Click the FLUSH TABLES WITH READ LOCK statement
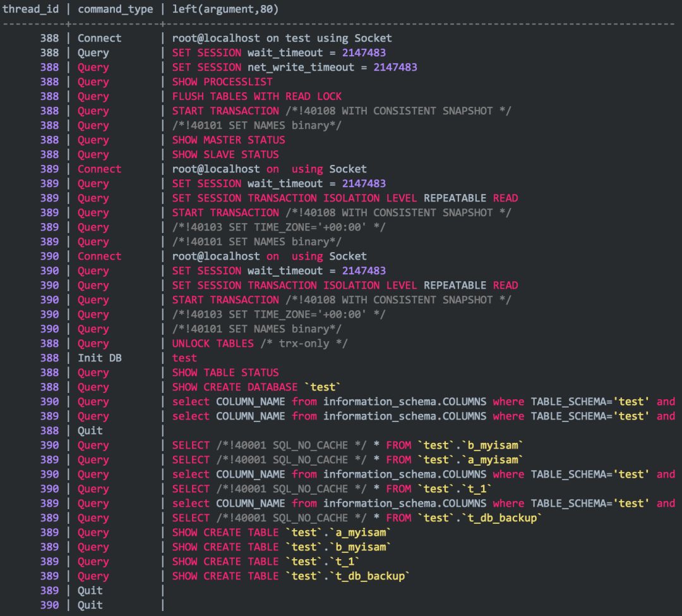Viewport: 682px width, 616px height. click(x=256, y=97)
